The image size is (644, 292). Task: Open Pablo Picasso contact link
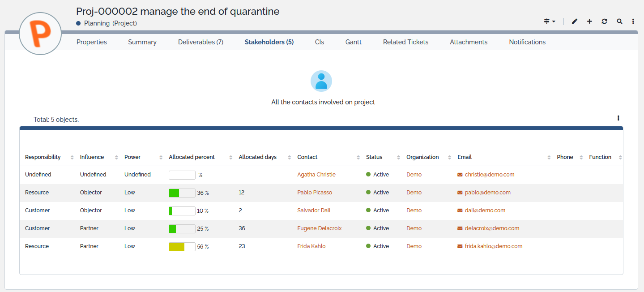tap(315, 193)
